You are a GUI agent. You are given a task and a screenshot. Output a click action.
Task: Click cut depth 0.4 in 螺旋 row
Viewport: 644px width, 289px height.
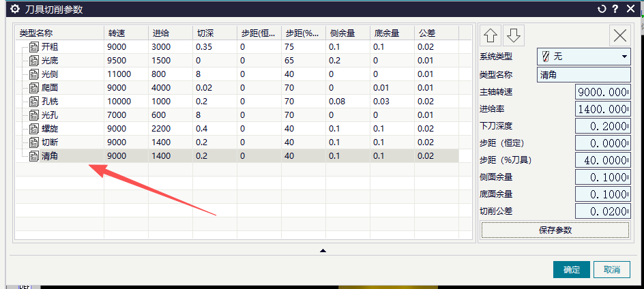click(202, 129)
